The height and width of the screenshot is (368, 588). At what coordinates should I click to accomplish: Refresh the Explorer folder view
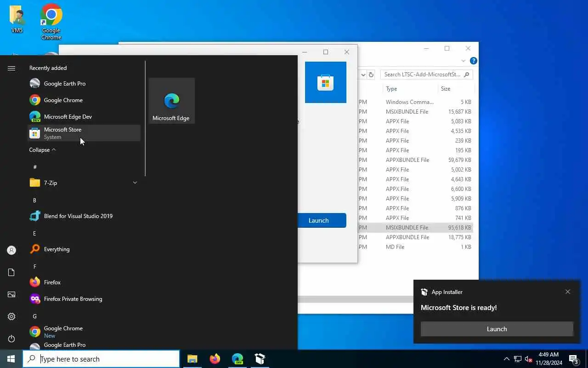(371, 75)
